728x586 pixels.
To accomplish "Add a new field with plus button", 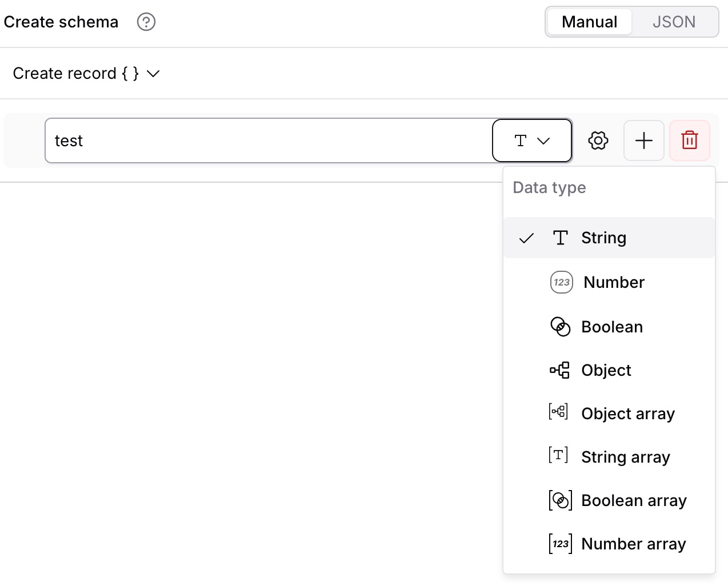I will pyautogui.click(x=644, y=141).
